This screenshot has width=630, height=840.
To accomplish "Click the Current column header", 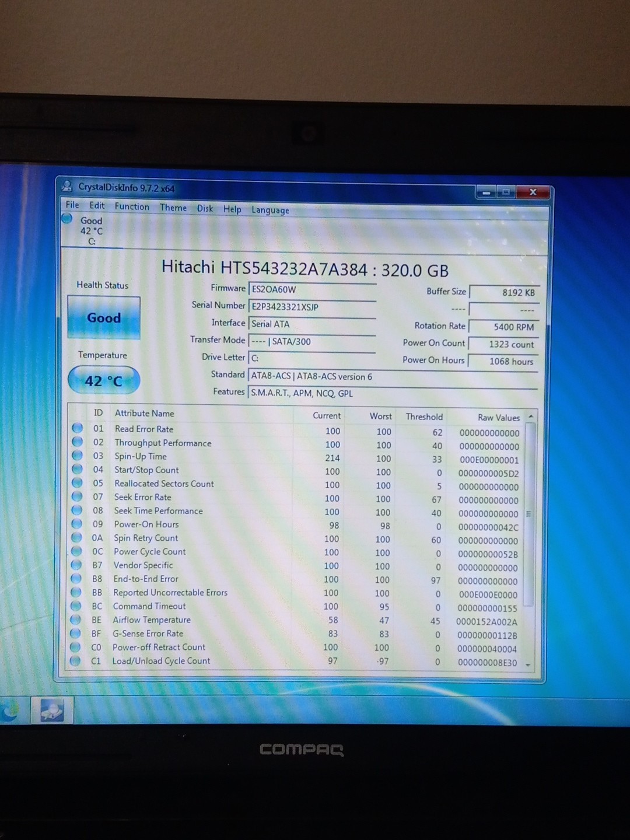I will click(327, 415).
